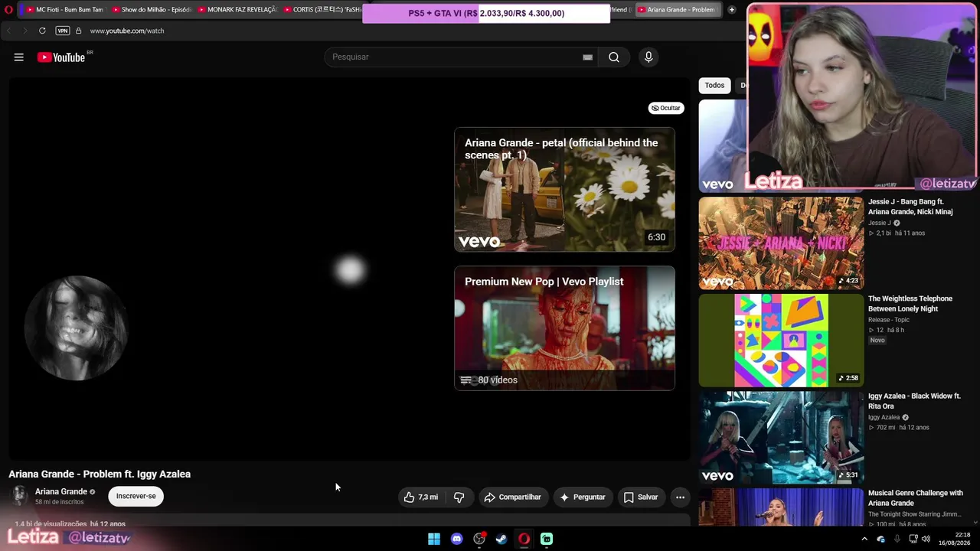980x551 pixels.
Task: Open the on-screen keyboard in search box
Action: [x=588, y=57]
